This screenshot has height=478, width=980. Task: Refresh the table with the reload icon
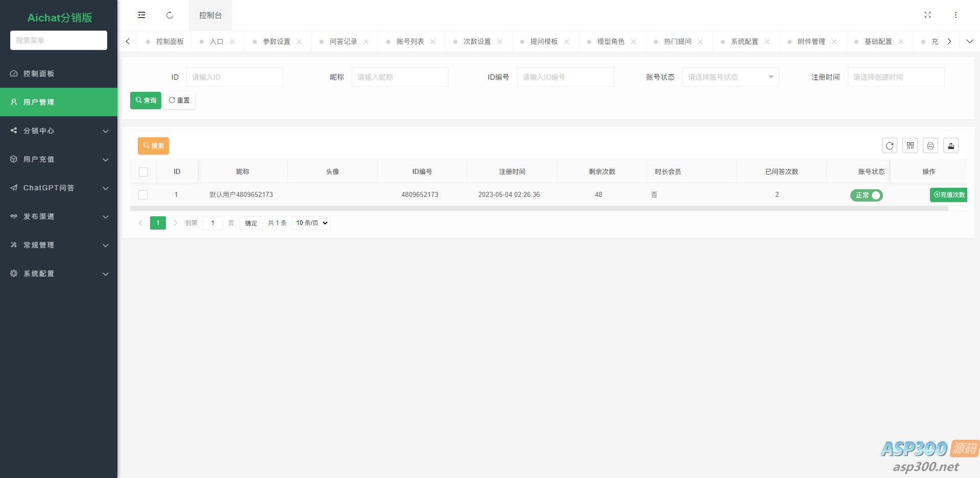[890, 146]
